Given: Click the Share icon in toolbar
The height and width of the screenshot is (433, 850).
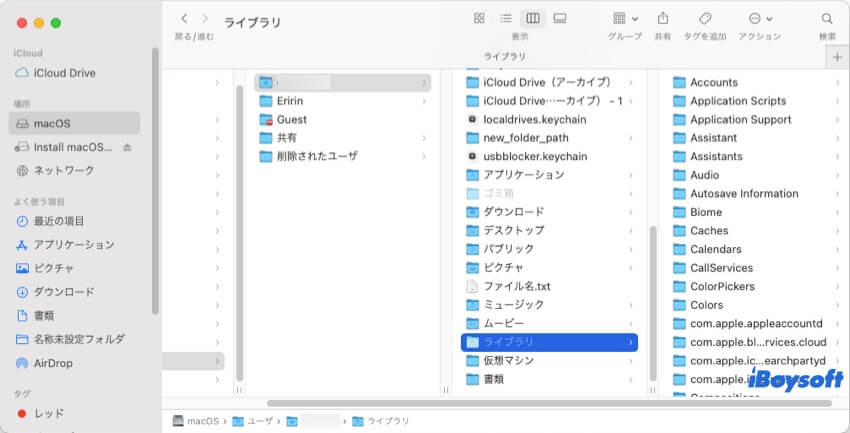Looking at the screenshot, I should 663,18.
